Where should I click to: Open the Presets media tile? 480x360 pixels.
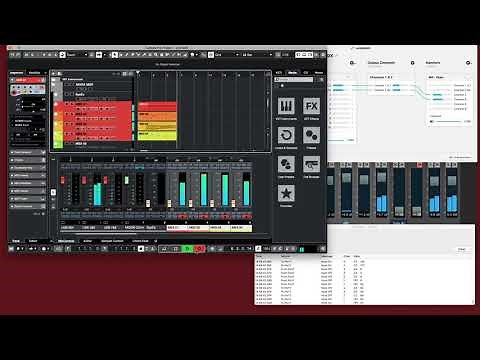point(311,135)
